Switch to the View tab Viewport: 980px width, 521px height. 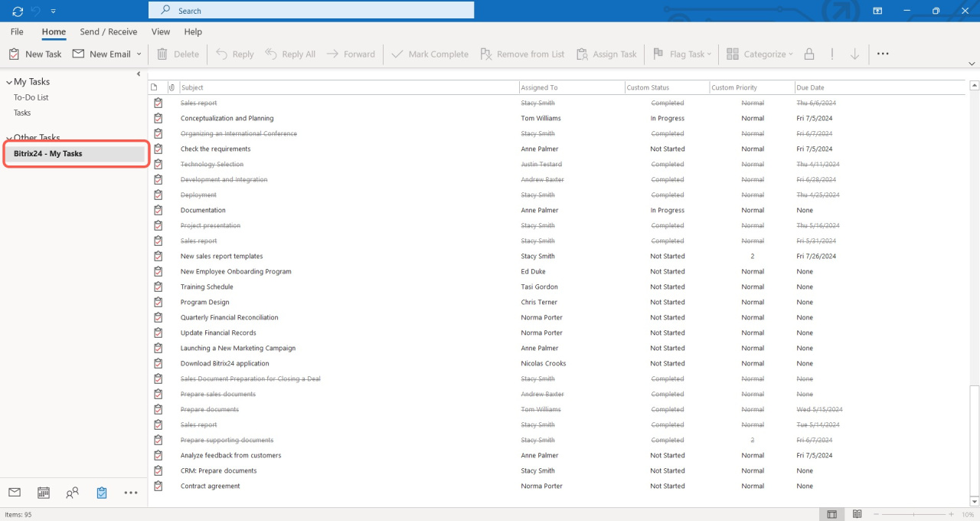(x=161, y=32)
